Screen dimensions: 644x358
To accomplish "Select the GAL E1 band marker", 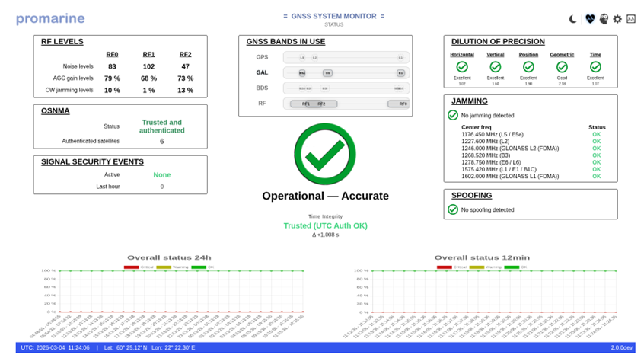I will 400,73.
